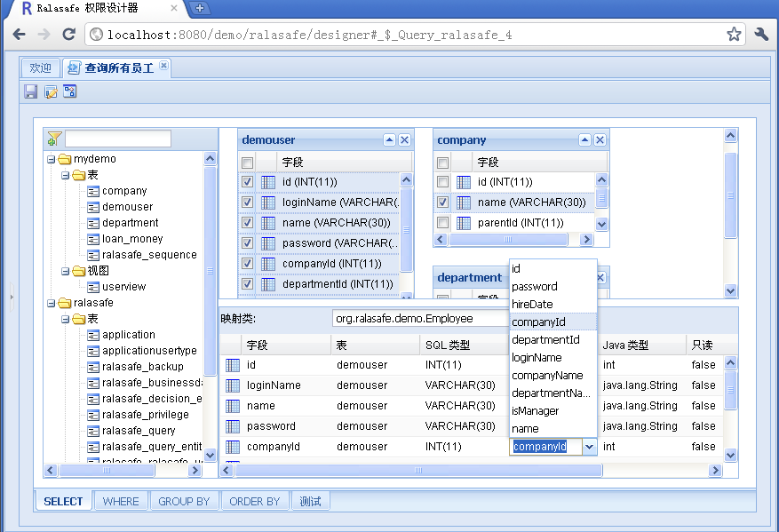Click the tree filter text input
779x532 pixels.
tap(118, 139)
